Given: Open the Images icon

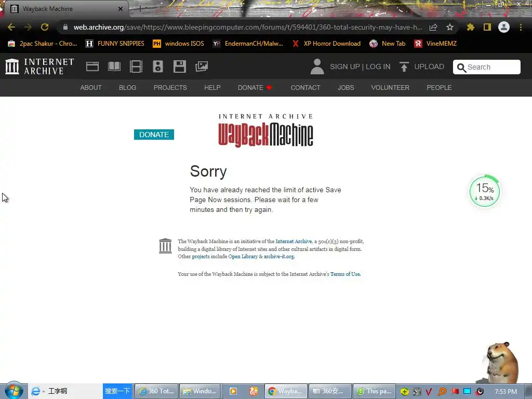Looking at the screenshot, I should point(202,66).
